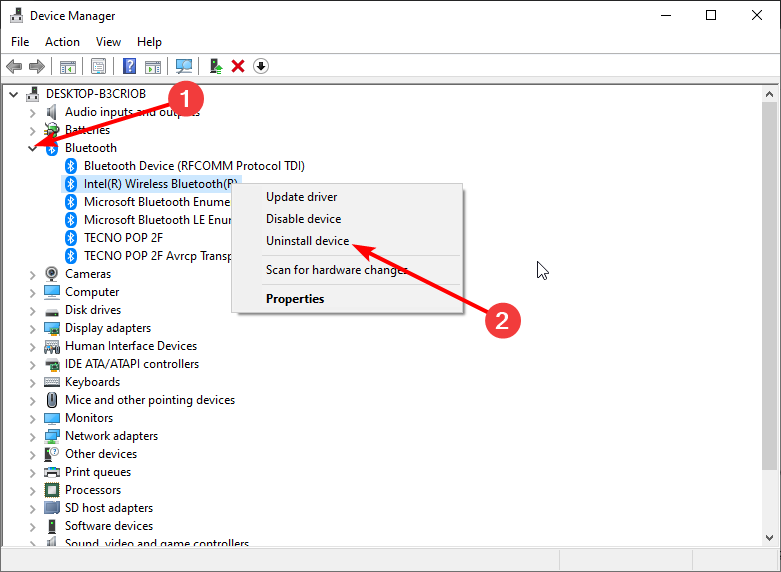Screen dimensions: 781x572
Task: Expand the Network adapters category
Action: click(33, 436)
